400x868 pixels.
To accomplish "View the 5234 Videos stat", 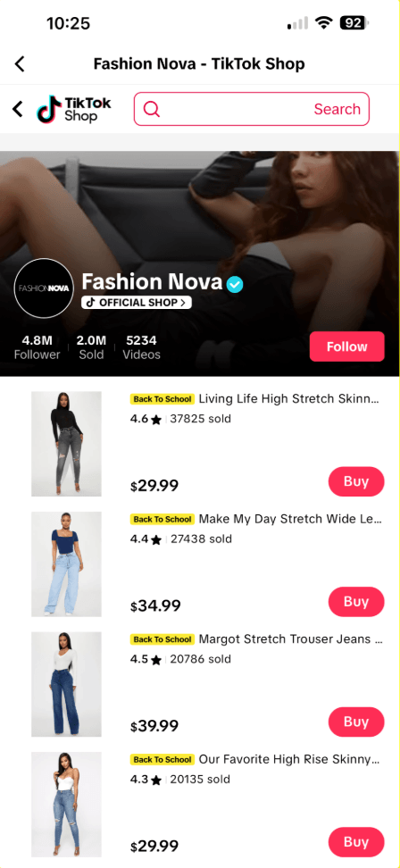I will tap(142, 347).
